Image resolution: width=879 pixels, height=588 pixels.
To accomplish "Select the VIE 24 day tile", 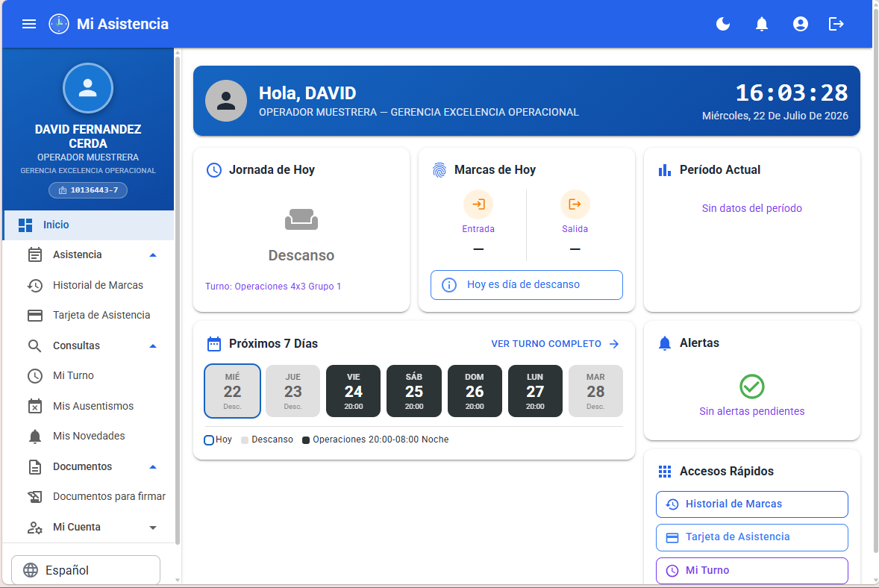I will click(x=353, y=391).
